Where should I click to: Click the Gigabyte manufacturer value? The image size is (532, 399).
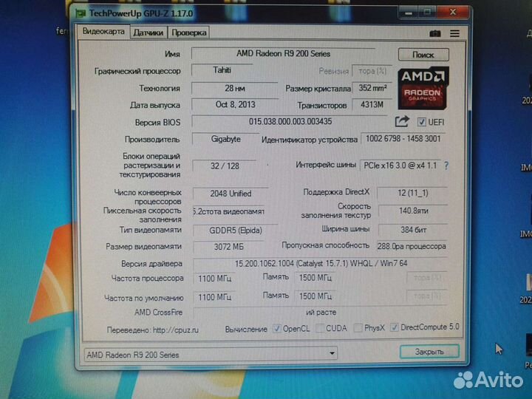[225, 139]
